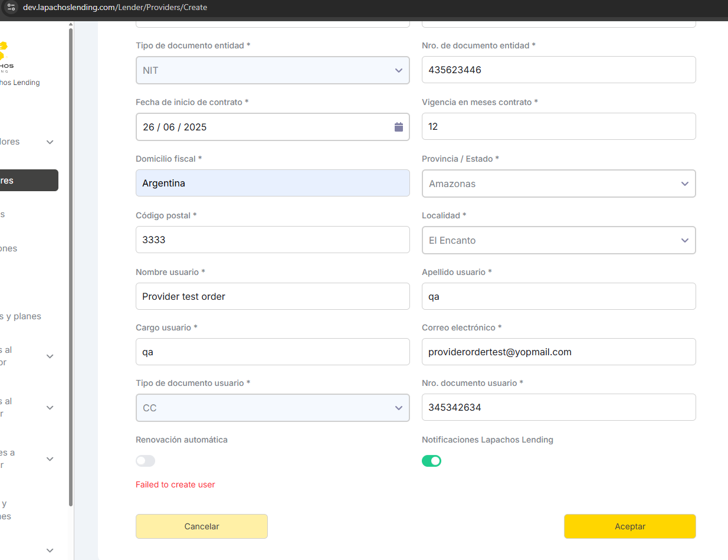Expand the bottom-most sidebar chevron
This screenshot has height=560, width=728.
50,550
